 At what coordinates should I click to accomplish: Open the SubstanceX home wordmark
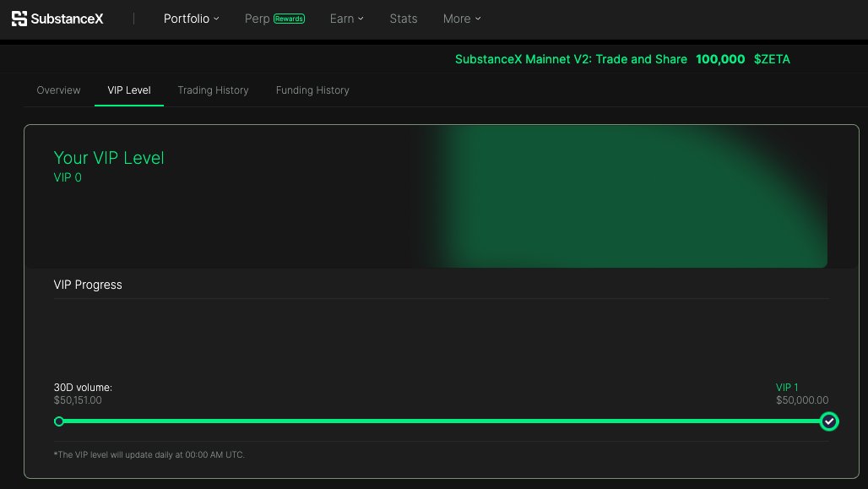(67, 19)
